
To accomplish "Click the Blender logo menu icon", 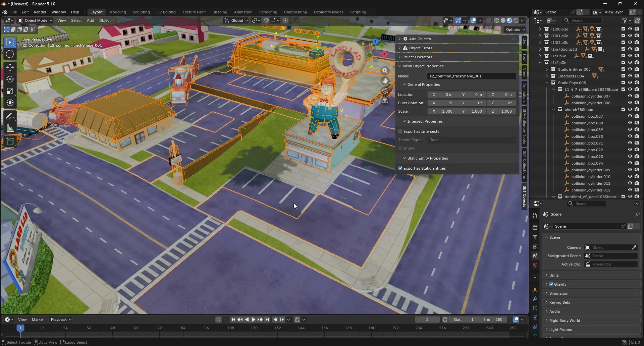I will tap(5, 12).
